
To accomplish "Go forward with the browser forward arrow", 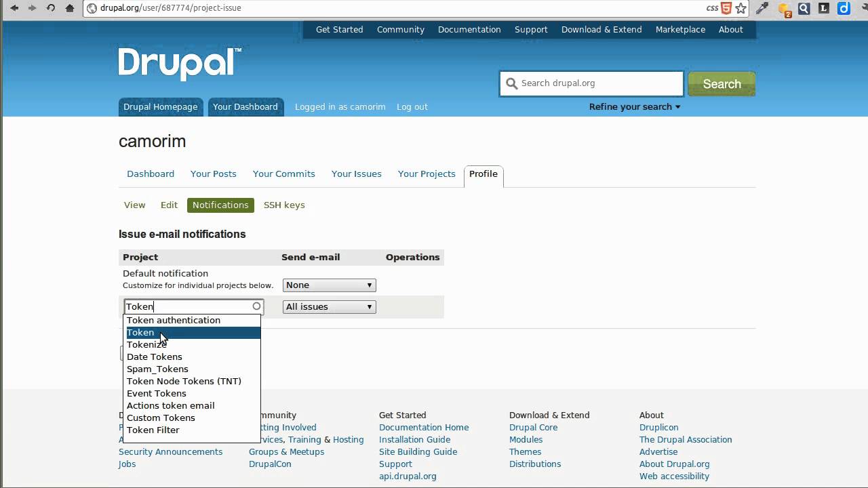I will (x=32, y=8).
